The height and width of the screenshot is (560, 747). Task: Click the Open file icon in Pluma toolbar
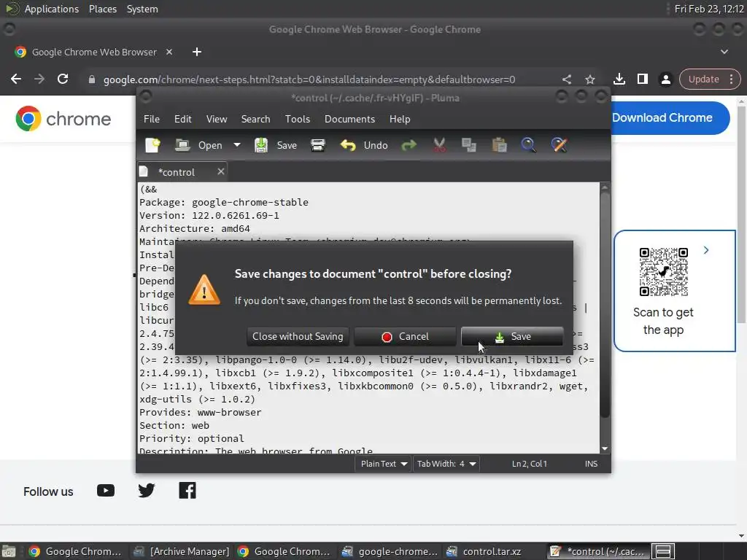click(x=182, y=145)
